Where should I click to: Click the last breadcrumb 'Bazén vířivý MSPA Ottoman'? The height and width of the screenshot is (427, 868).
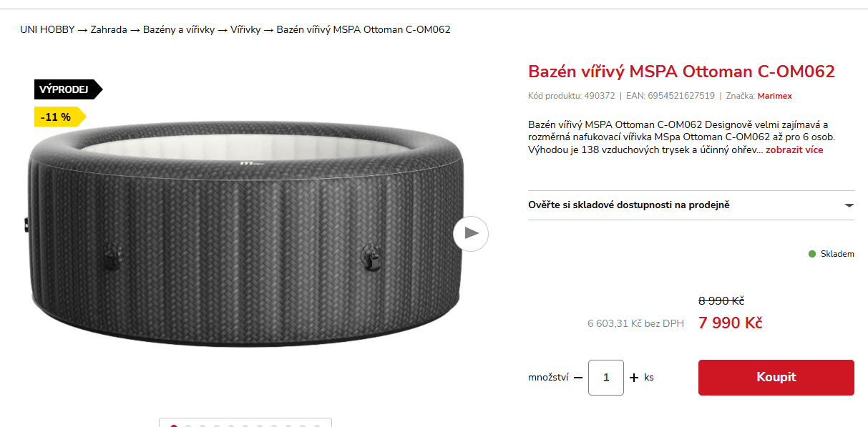pyautogui.click(x=364, y=29)
